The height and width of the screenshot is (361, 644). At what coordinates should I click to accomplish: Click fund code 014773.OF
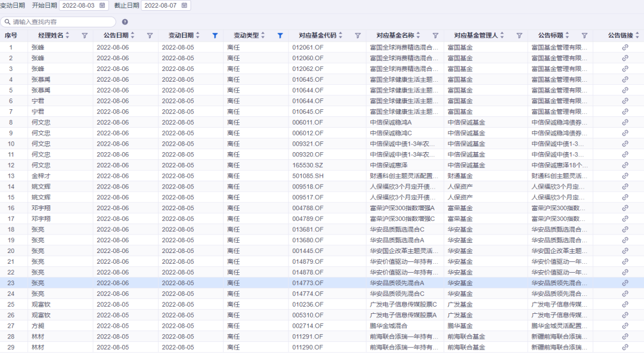coord(308,283)
